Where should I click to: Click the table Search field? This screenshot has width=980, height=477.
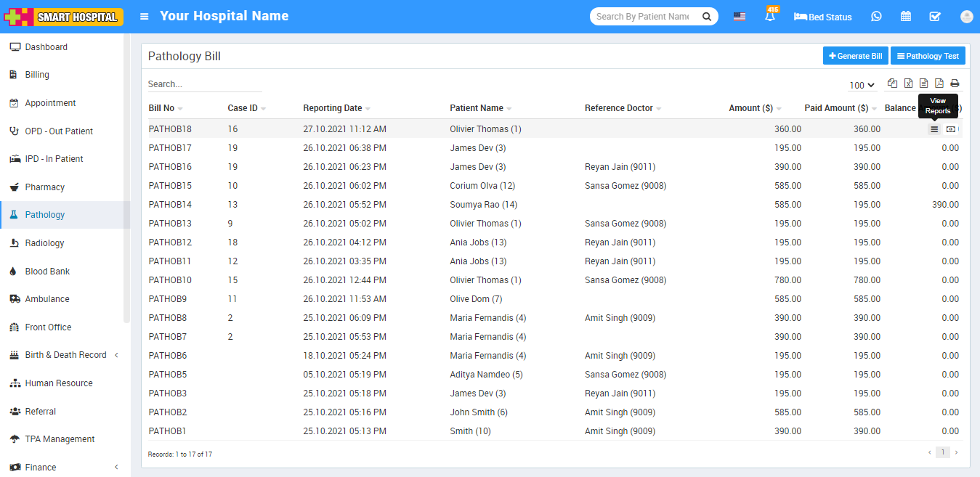point(204,84)
